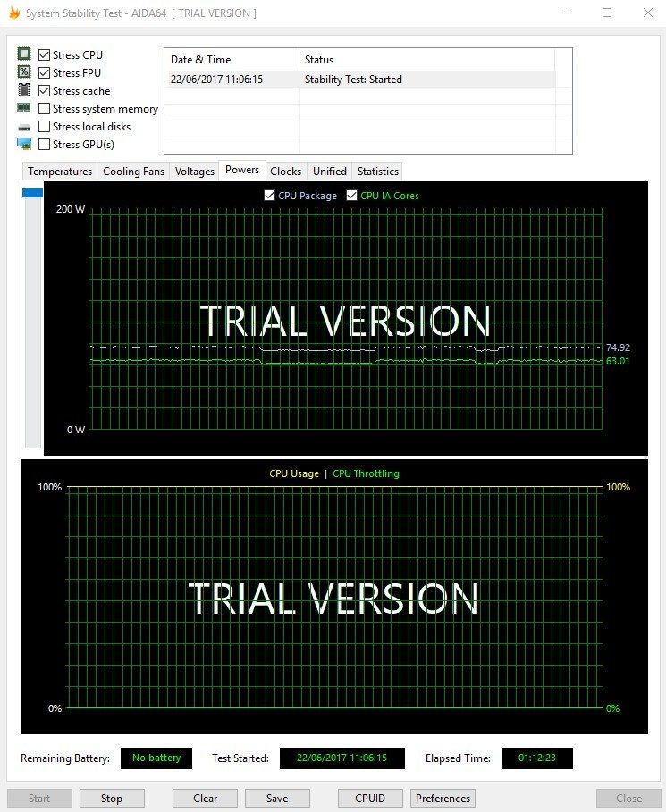Click the RAM module icon beside Stress system memory

point(24,108)
